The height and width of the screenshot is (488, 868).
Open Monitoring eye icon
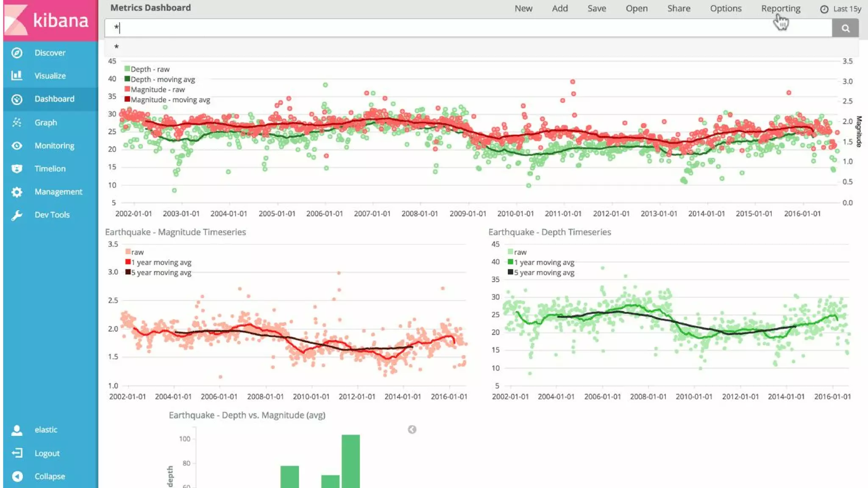(x=17, y=146)
